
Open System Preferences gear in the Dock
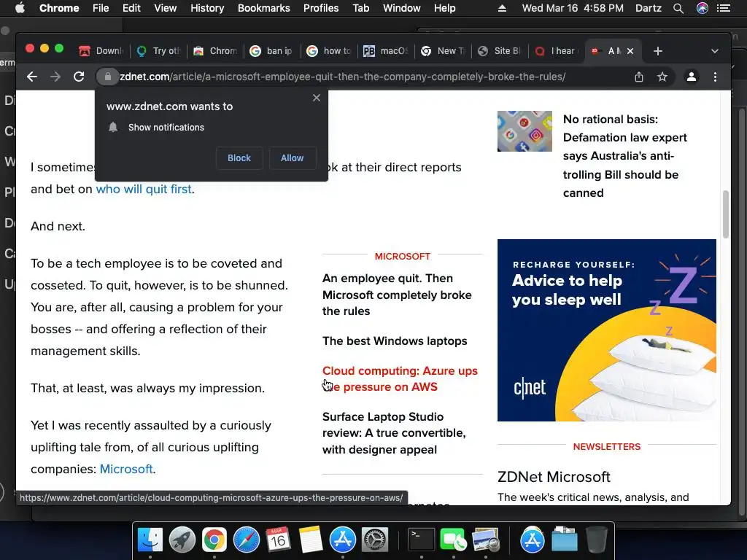coord(375,540)
